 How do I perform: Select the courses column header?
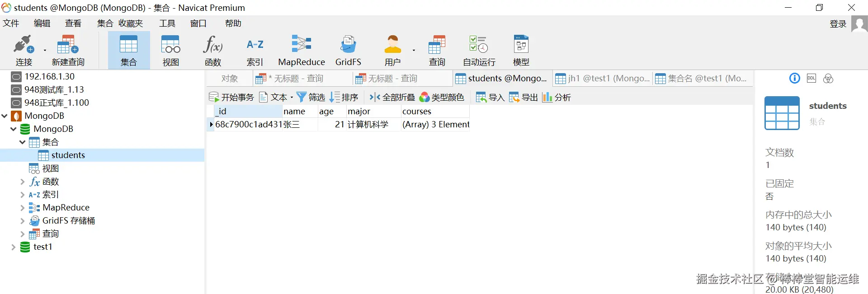coord(435,111)
